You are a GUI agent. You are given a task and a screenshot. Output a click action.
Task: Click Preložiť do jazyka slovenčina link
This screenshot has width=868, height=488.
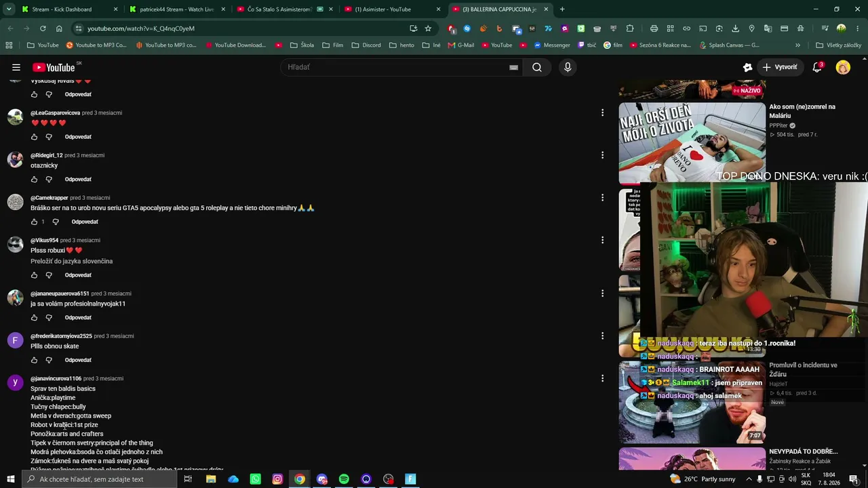tap(72, 261)
